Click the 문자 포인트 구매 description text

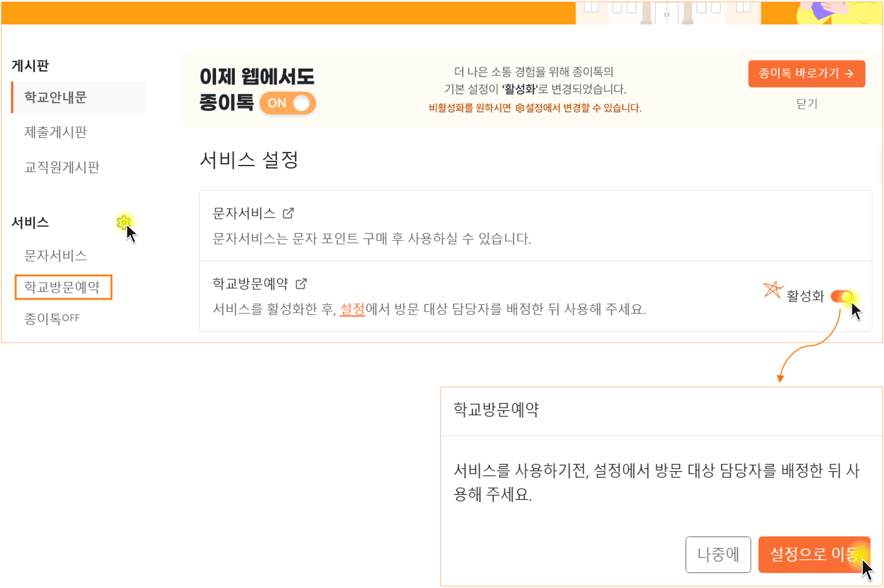(x=371, y=239)
